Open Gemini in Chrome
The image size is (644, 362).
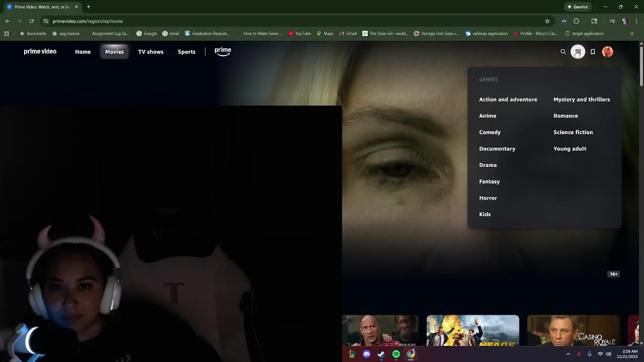pyautogui.click(x=577, y=7)
